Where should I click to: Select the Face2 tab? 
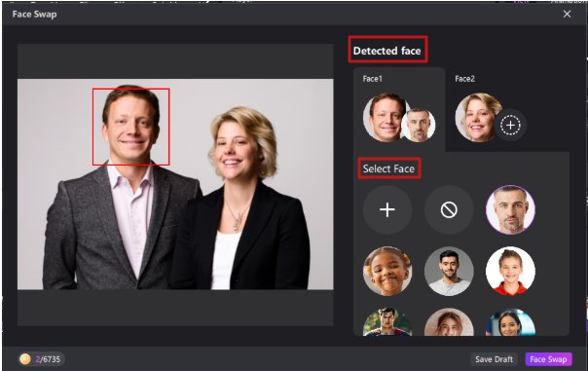coord(492,109)
